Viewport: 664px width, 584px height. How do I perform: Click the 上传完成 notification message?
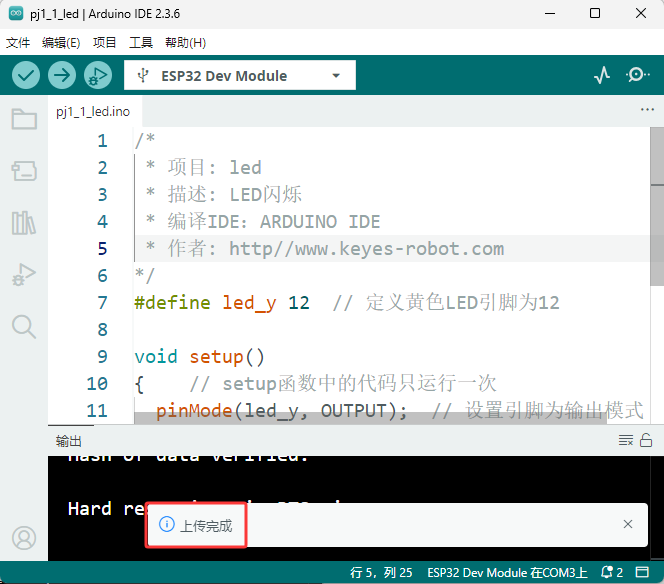206,526
